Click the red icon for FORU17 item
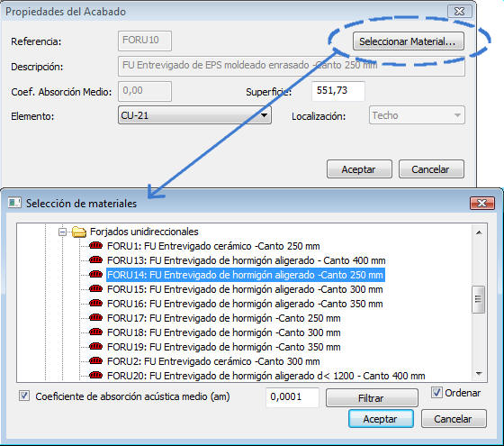The height and width of the screenshot is (446, 504). coord(95,317)
